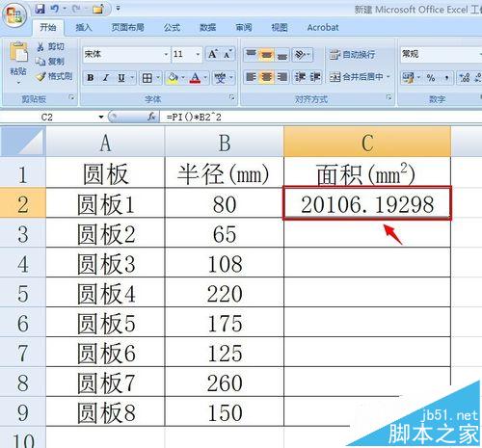Screen dimensions: 482x448
Task: Customize the quick access toolbar
Action: tap(118, 8)
